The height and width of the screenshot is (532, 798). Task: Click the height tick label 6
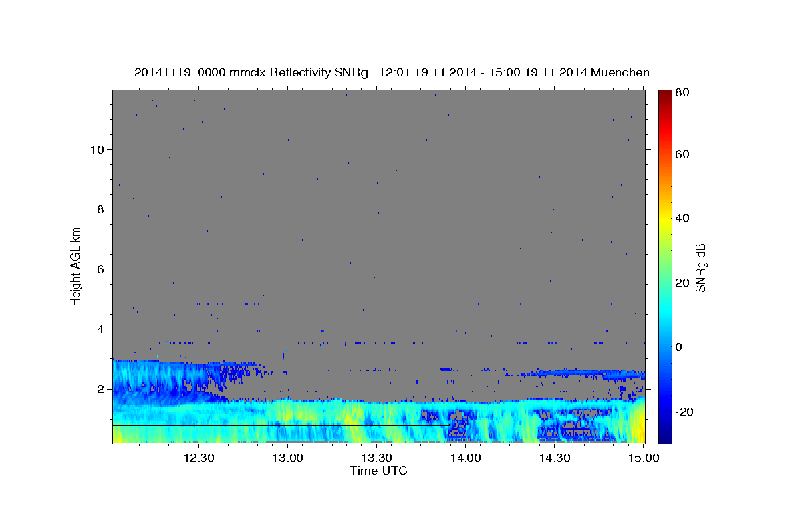[101, 269]
